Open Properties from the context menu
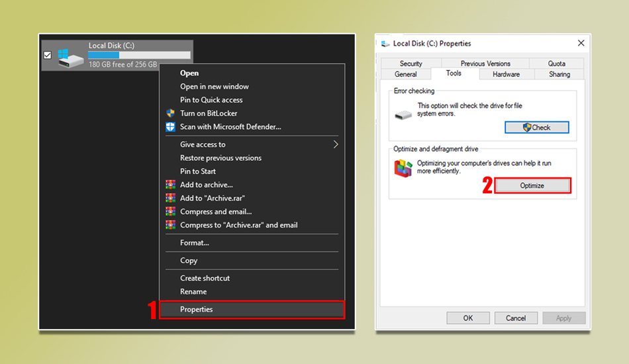 coord(252,310)
